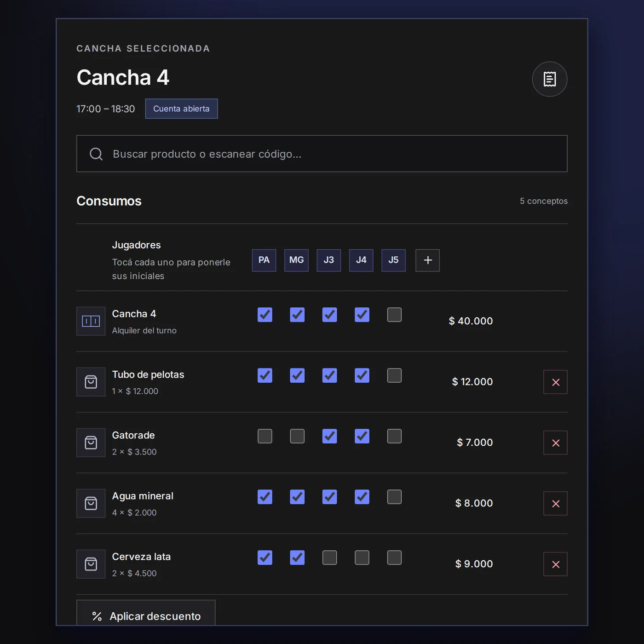The image size is (644, 644).
Task: Focus the Buscar producto search field
Action: [322, 154]
